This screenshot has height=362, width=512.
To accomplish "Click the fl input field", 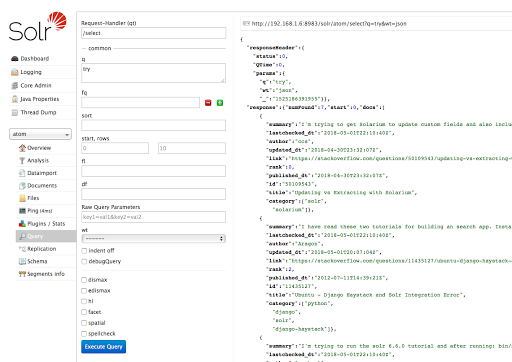I will coord(153,171).
